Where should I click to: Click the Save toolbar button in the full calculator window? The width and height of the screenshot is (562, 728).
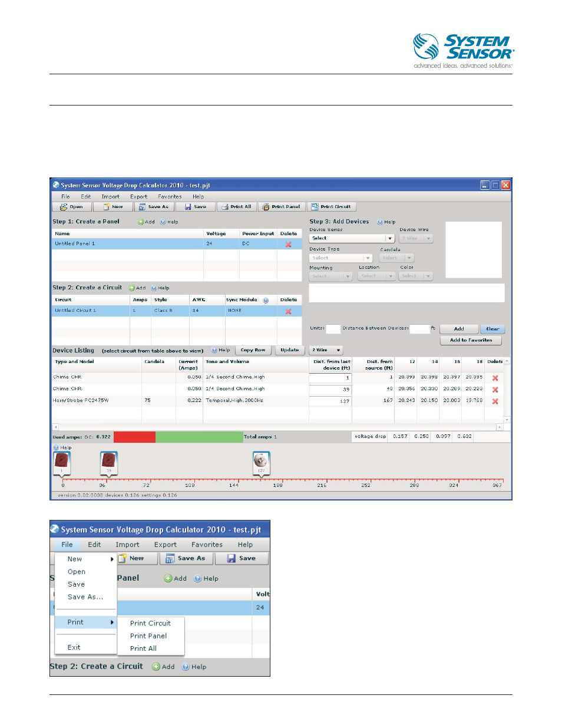coord(196,207)
